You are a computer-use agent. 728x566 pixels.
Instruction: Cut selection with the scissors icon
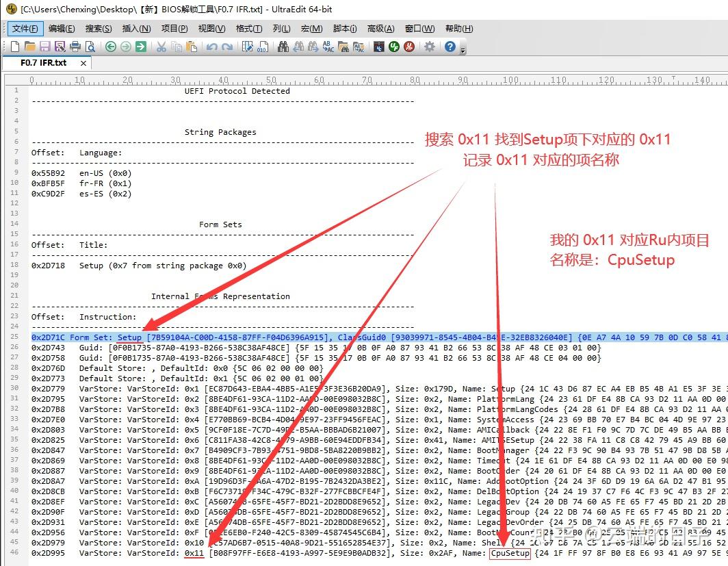pos(161,47)
